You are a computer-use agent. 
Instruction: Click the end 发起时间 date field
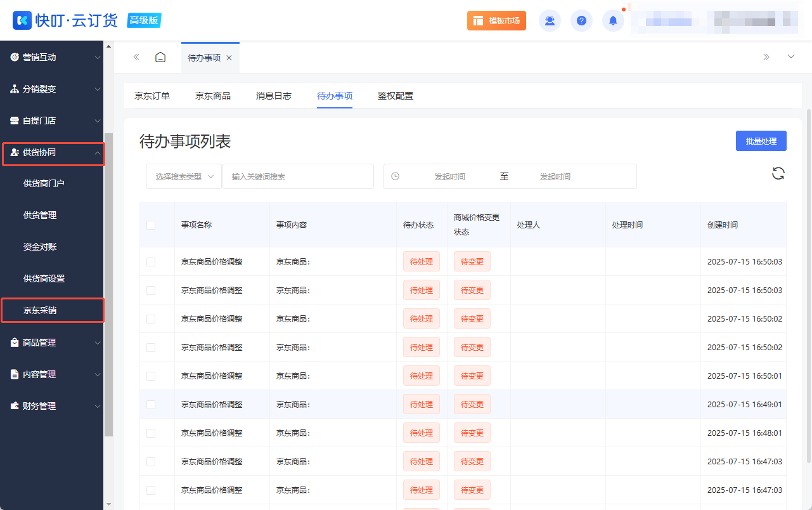555,176
